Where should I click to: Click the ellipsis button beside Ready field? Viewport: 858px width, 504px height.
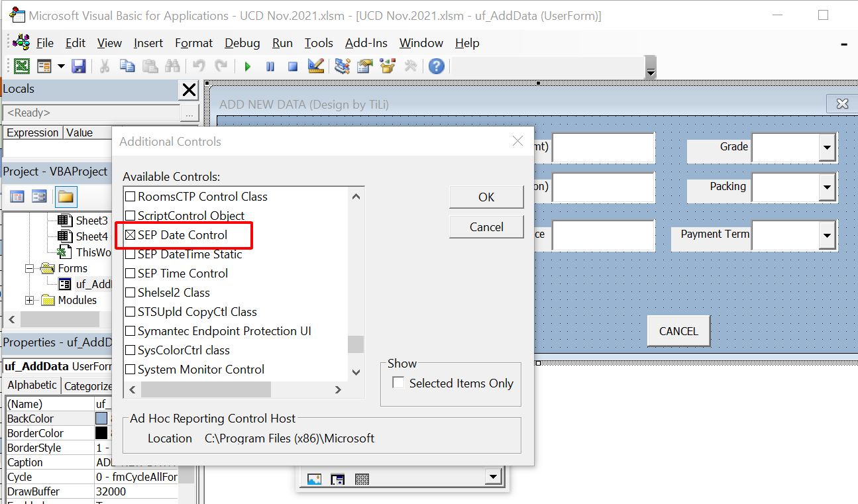click(x=189, y=113)
